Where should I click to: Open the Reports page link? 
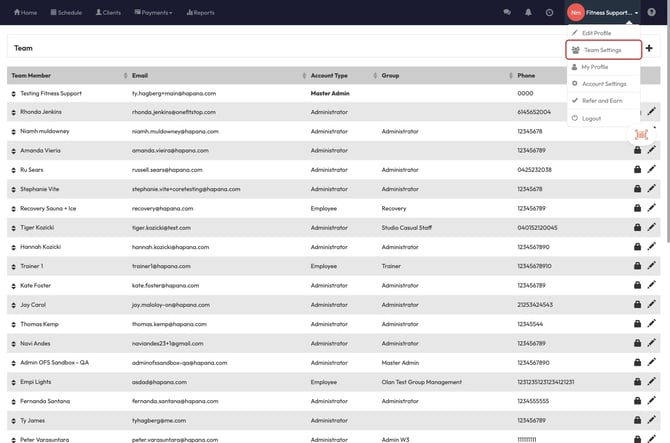tap(200, 12)
